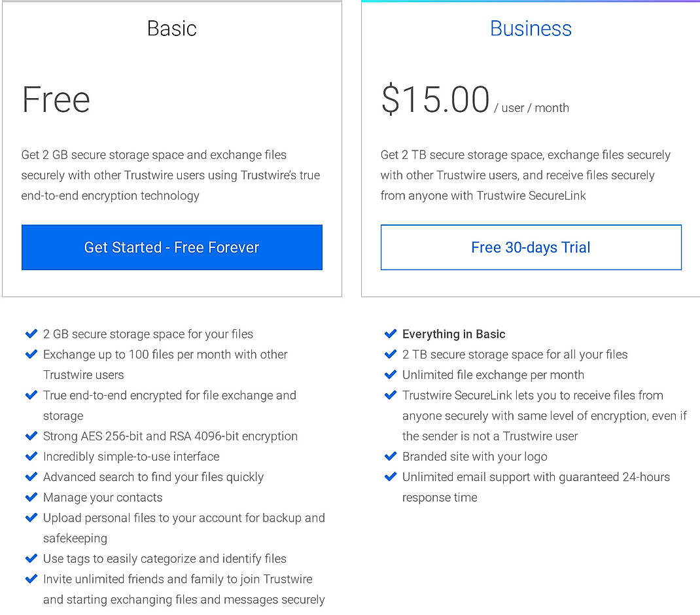The width and height of the screenshot is (700, 615).
Task: Click the checkmark beside '2 GB secure storage space'
Action: 31,334
